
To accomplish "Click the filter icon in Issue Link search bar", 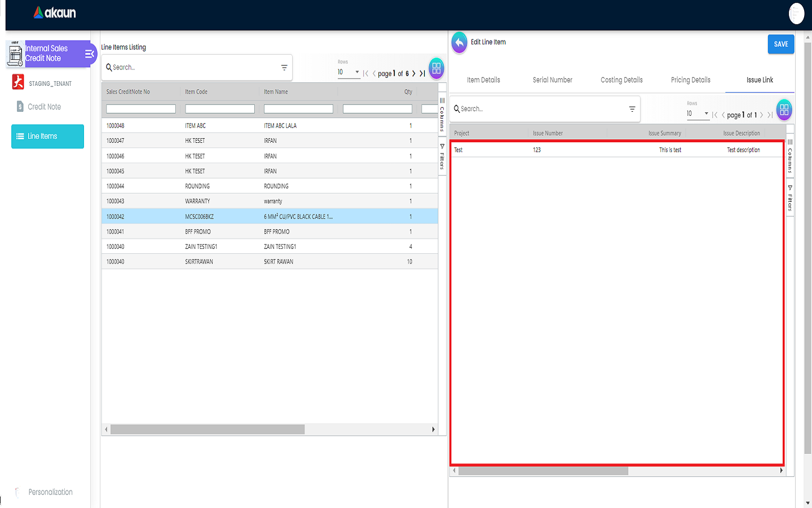I will (632, 109).
